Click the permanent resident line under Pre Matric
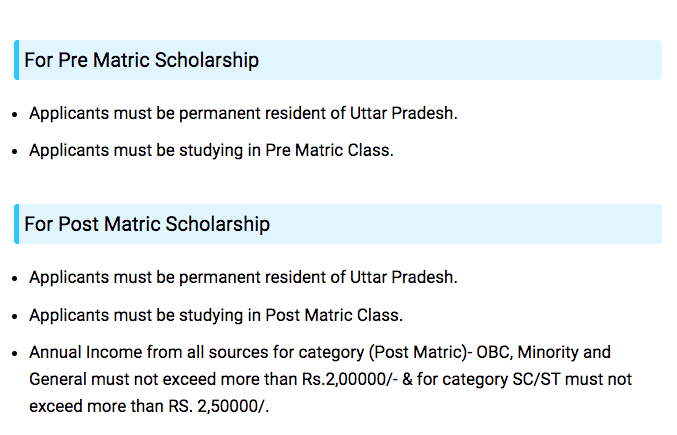 pos(243,113)
